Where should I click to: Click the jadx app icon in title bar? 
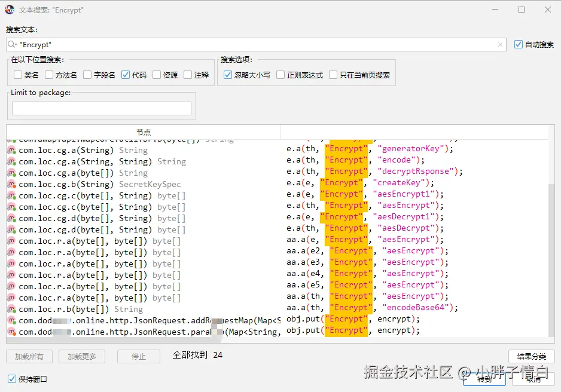pyautogui.click(x=10, y=10)
